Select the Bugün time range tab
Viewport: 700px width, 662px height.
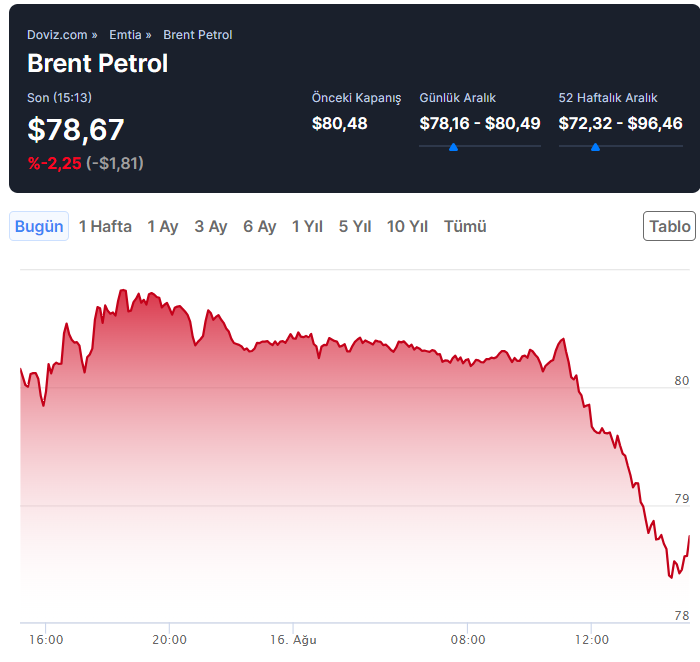click(39, 226)
